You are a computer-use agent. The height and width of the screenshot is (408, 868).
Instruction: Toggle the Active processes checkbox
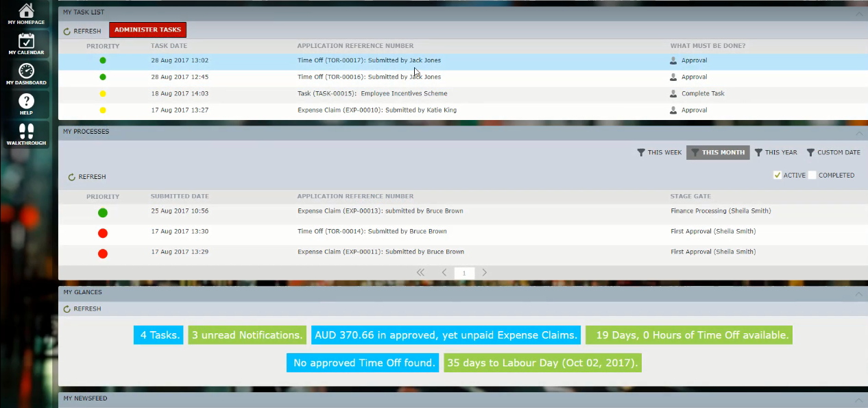click(x=777, y=175)
